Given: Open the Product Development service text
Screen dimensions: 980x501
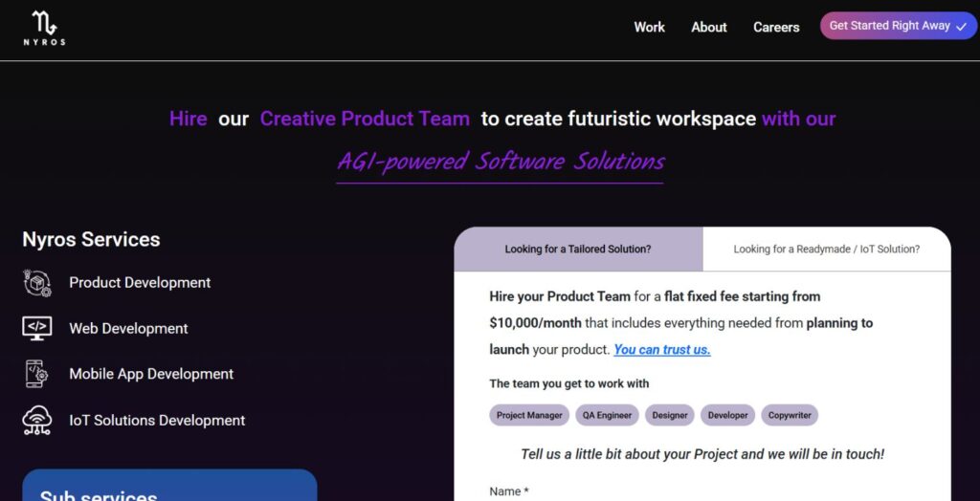Looking at the screenshot, I should pyautogui.click(x=140, y=283).
